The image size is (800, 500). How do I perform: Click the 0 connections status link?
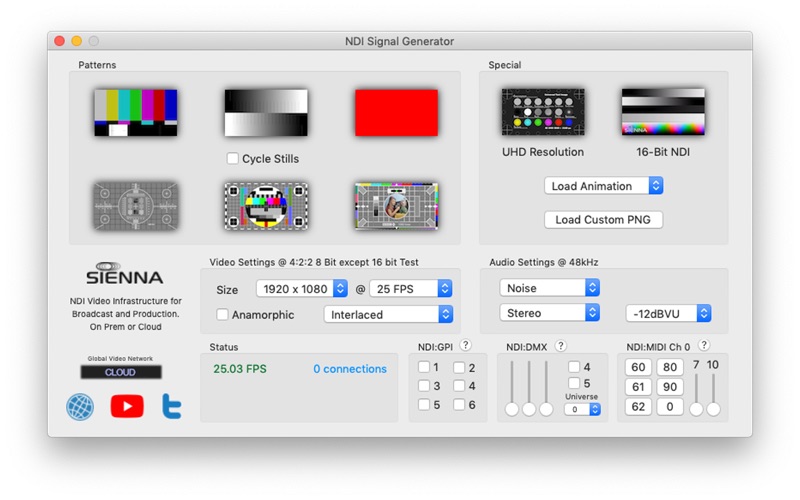click(350, 369)
